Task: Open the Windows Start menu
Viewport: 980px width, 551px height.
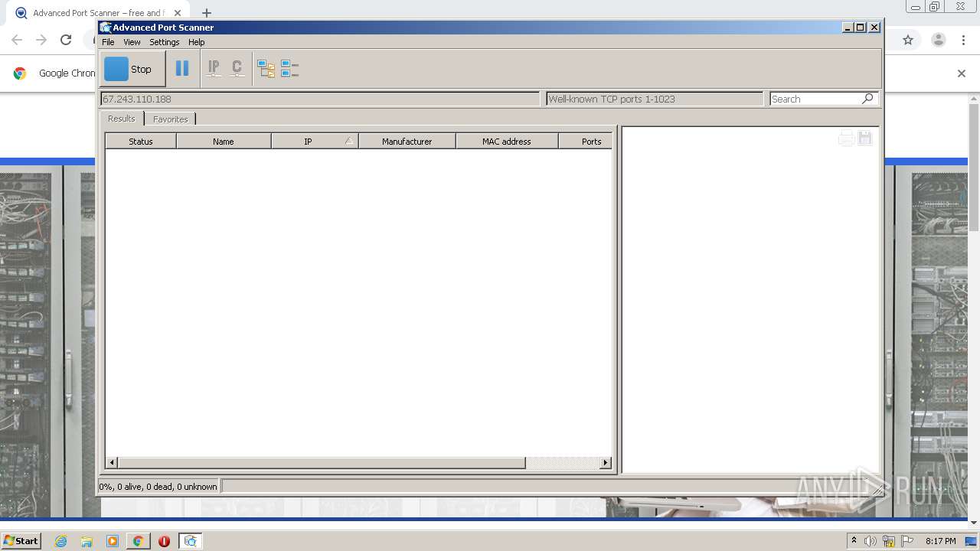Action: [x=21, y=541]
